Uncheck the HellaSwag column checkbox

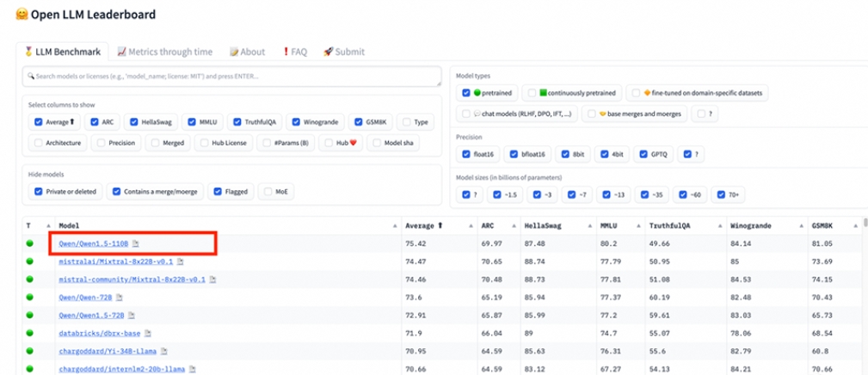click(x=134, y=122)
